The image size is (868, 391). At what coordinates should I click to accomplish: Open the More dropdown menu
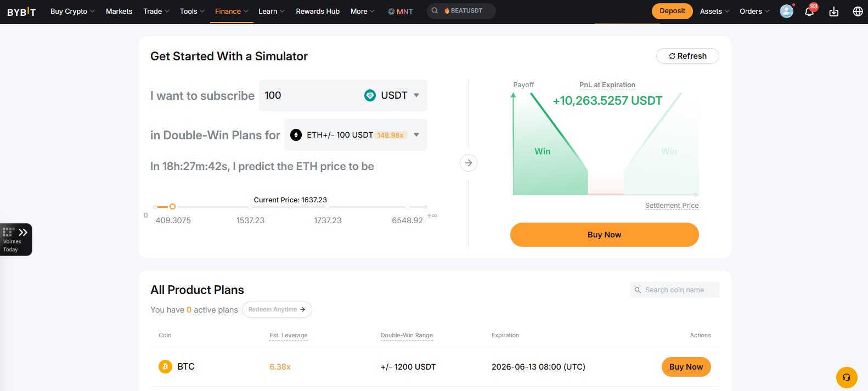point(363,12)
